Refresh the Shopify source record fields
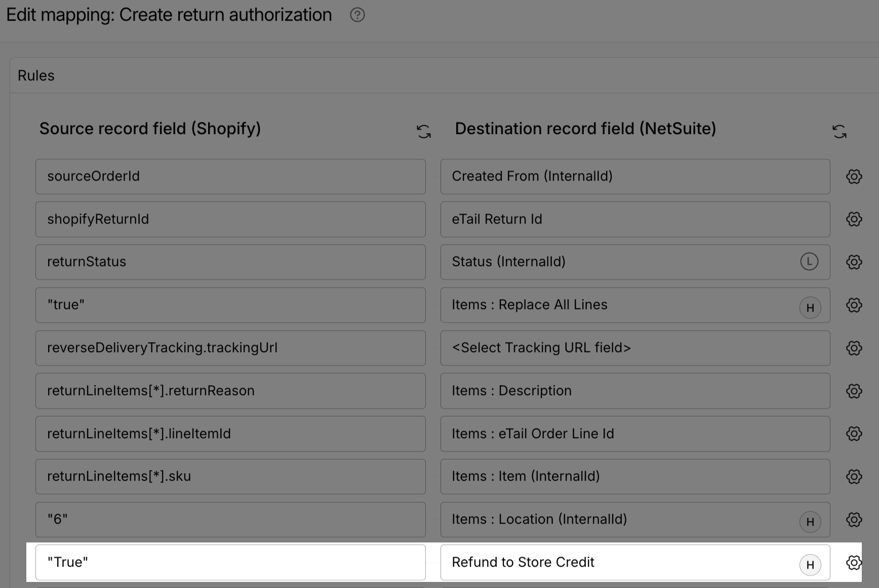The width and height of the screenshot is (879, 588). 424,132
